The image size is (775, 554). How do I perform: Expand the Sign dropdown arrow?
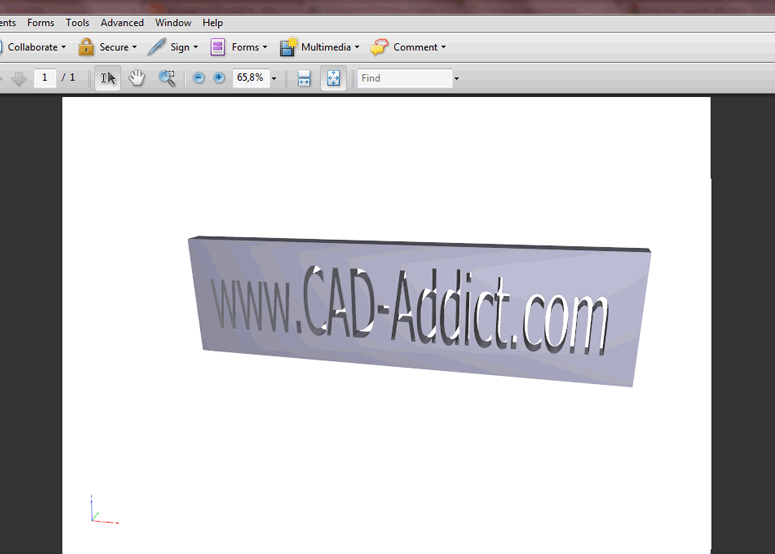[196, 47]
